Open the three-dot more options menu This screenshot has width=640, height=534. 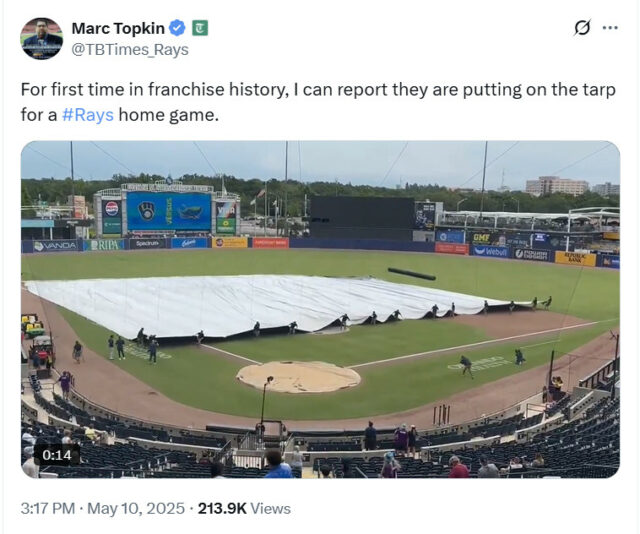point(610,28)
